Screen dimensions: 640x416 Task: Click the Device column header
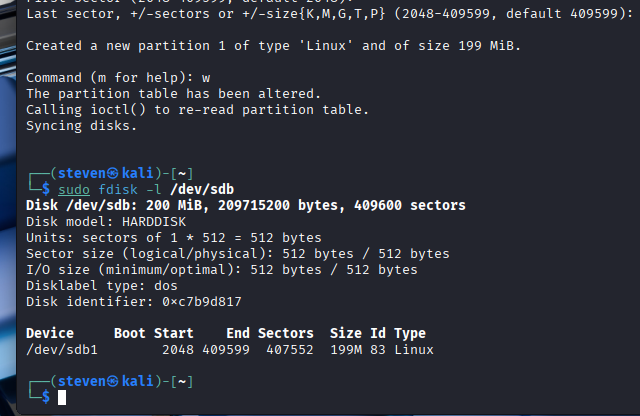tap(50, 333)
